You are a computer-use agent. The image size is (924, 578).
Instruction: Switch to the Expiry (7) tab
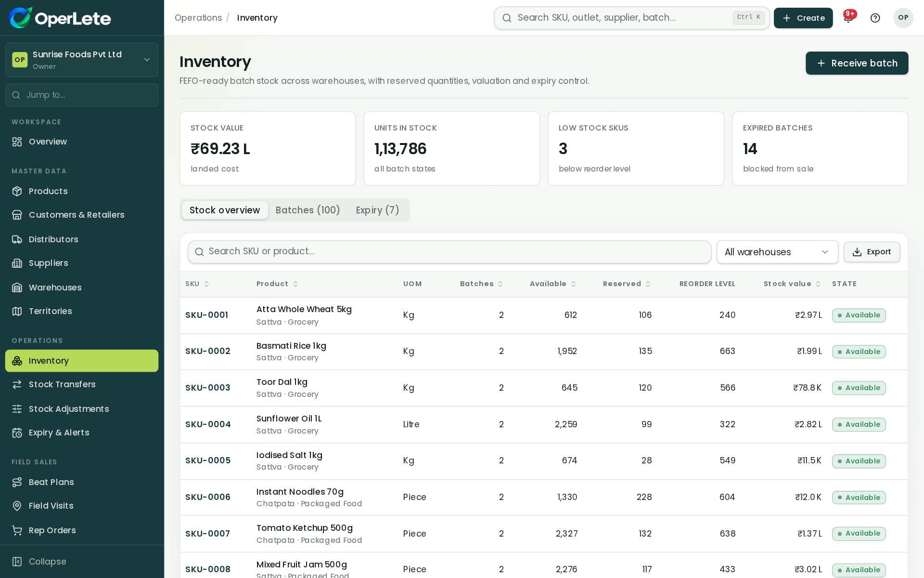[x=378, y=210]
